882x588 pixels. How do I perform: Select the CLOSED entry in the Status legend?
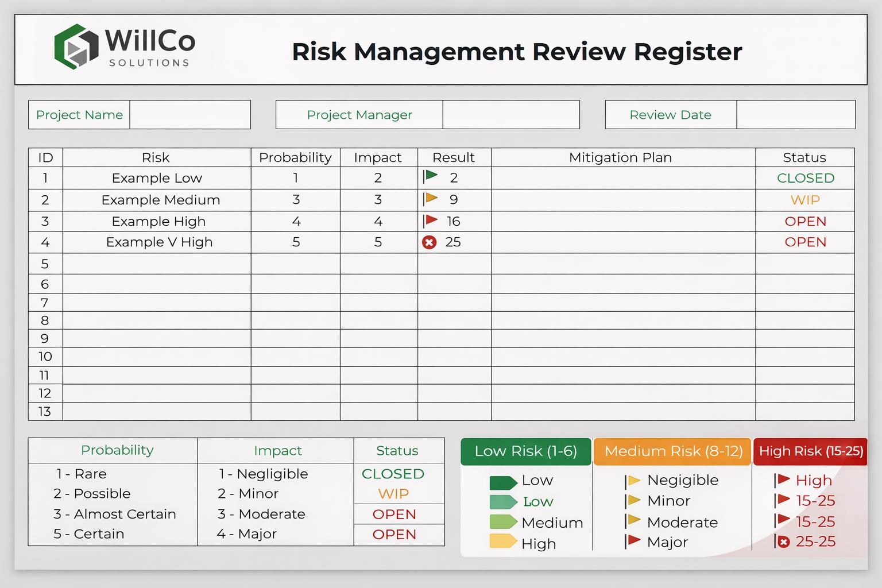click(x=393, y=474)
